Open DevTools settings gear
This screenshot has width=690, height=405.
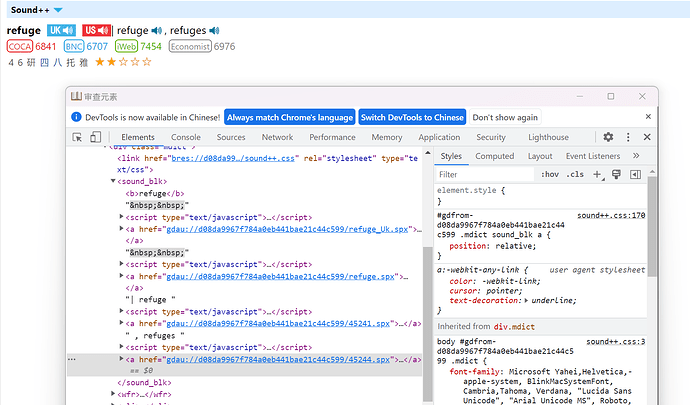[608, 137]
